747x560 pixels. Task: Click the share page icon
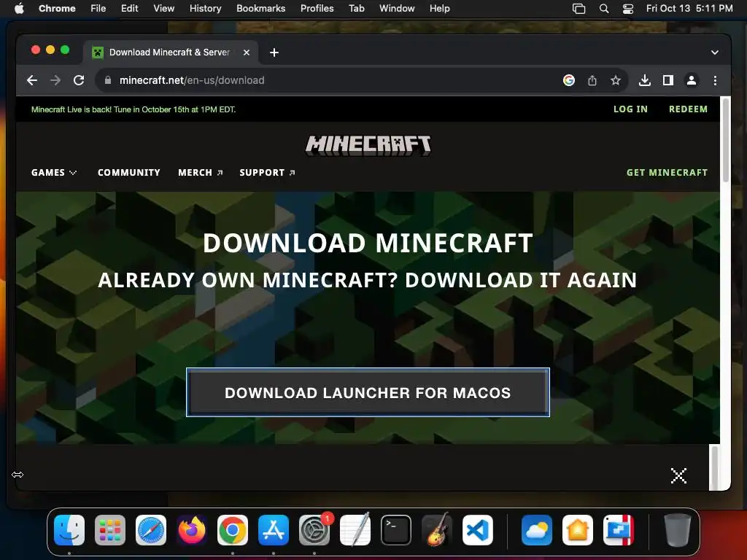click(592, 80)
